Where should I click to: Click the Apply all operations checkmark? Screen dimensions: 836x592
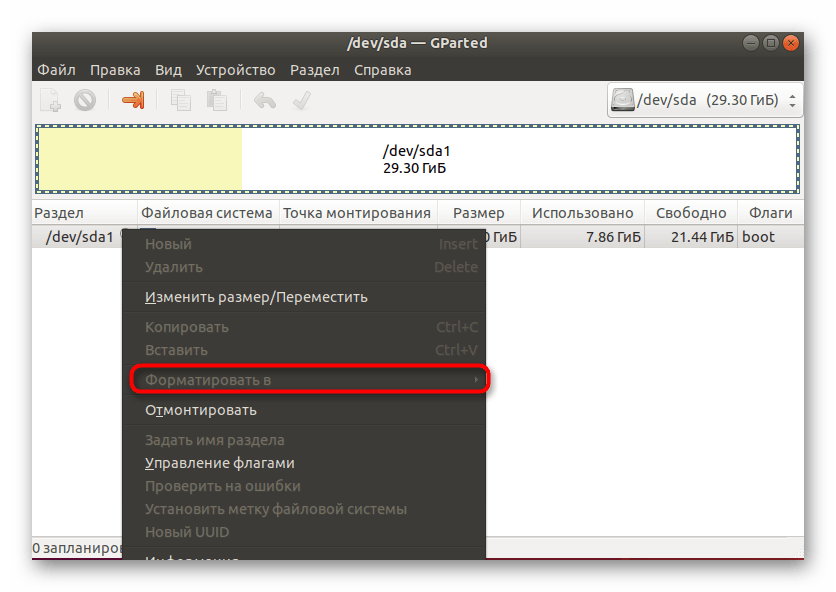tap(301, 100)
